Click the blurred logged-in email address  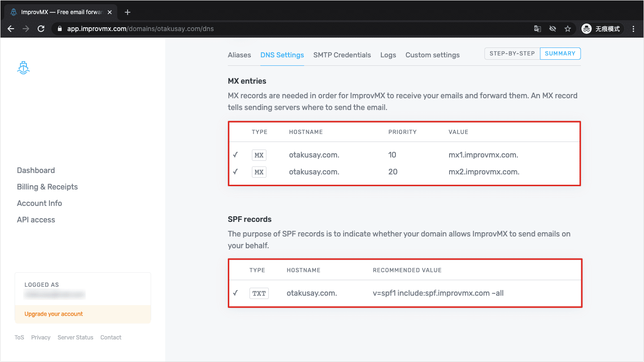tap(55, 294)
